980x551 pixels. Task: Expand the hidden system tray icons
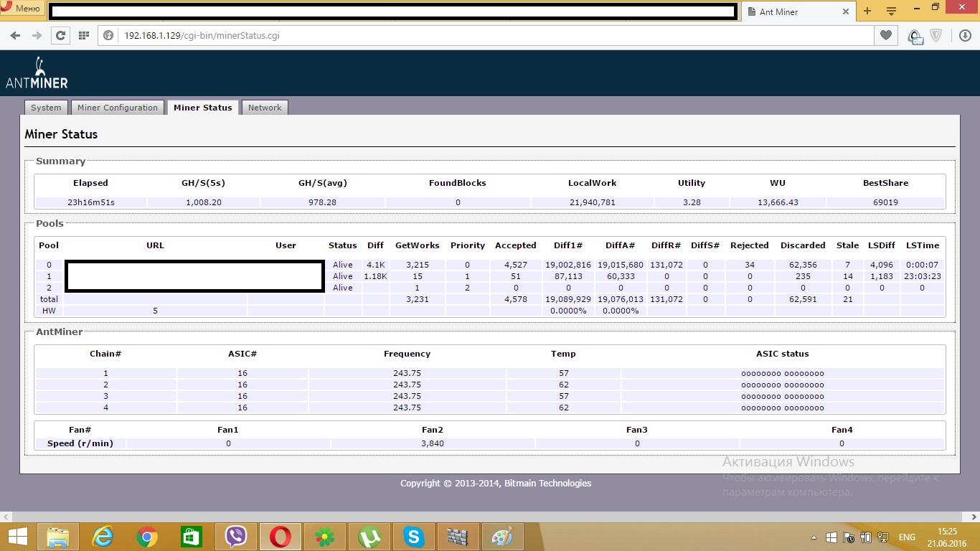(x=814, y=537)
